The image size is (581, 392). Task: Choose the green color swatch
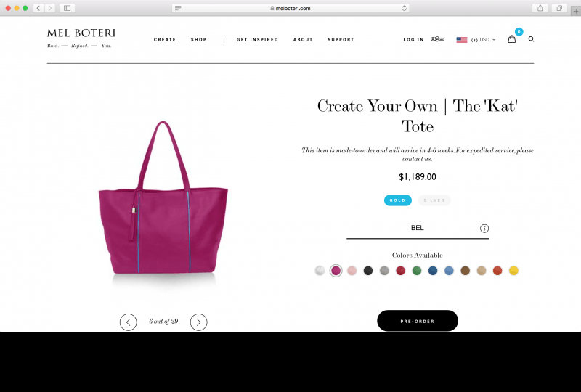[x=417, y=271]
